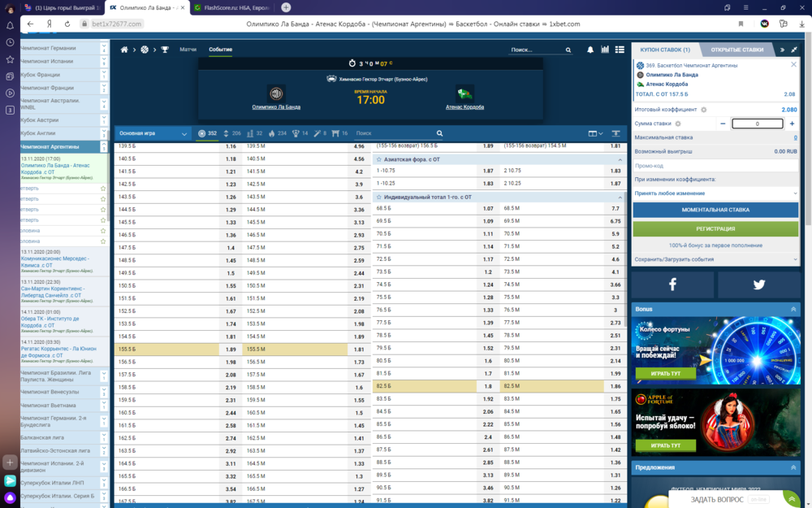Select the filter icon showing 32
Screen dimensions: 812x508
click(254, 133)
